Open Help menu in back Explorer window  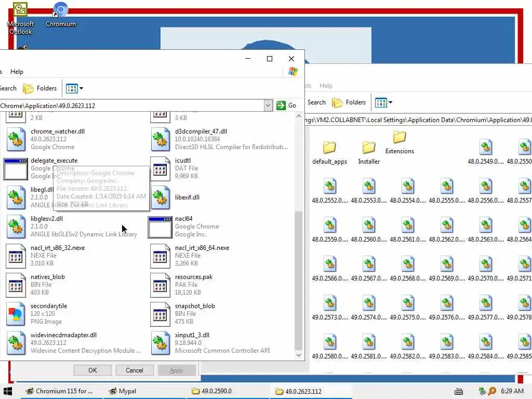326,86
